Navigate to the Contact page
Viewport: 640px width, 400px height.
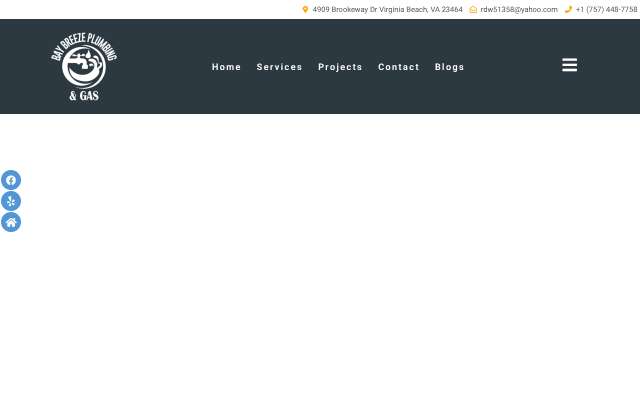click(x=398, y=67)
